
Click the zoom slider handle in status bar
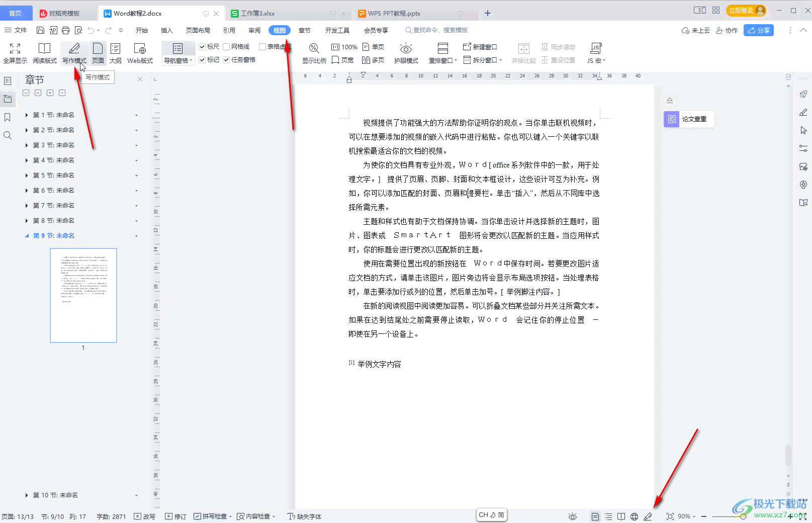(x=743, y=516)
